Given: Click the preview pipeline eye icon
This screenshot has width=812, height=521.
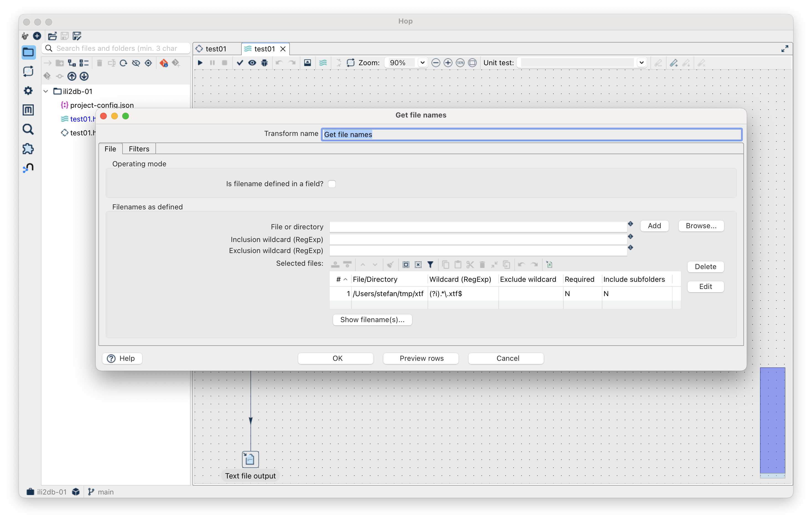Looking at the screenshot, I should point(252,63).
